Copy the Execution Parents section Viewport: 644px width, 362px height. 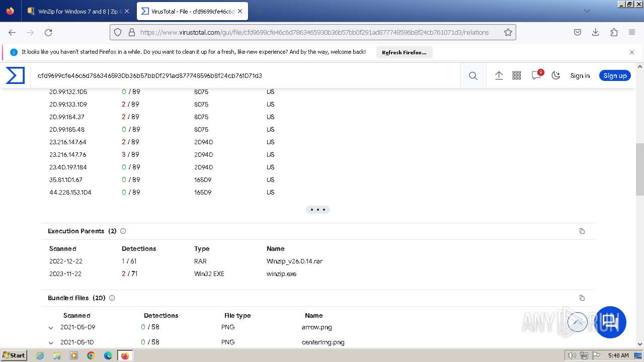[582, 231]
